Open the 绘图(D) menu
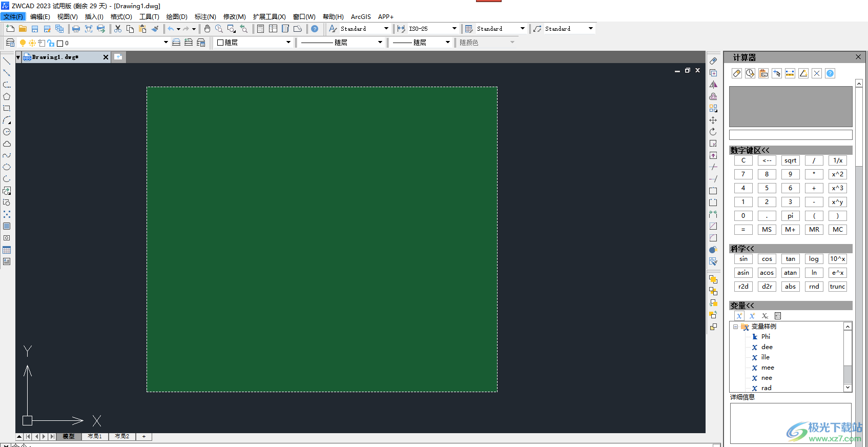 177,17
